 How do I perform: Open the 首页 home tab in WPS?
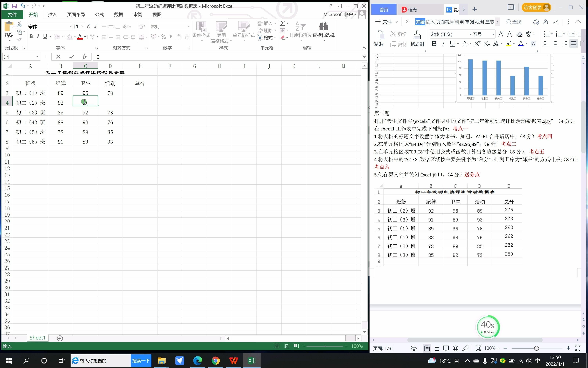point(384,10)
